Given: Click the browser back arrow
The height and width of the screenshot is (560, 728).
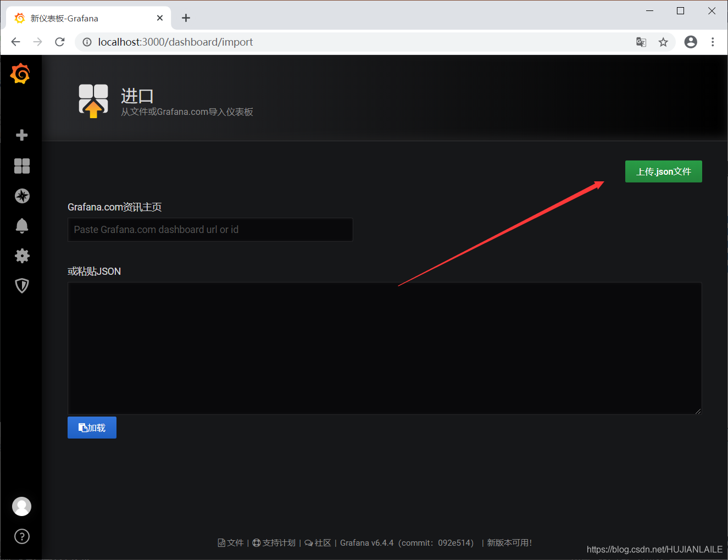Looking at the screenshot, I should click(15, 42).
